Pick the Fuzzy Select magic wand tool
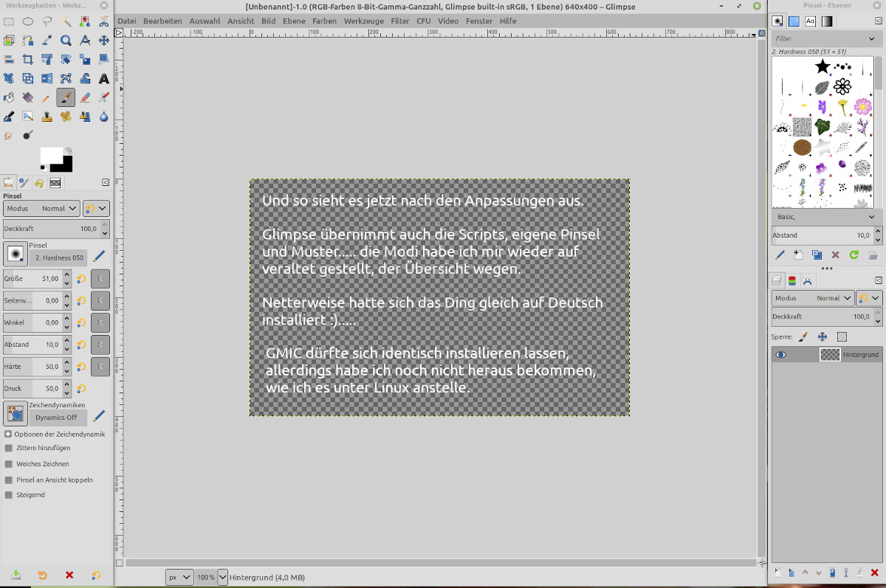This screenshot has height=588, width=886. [x=66, y=21]
